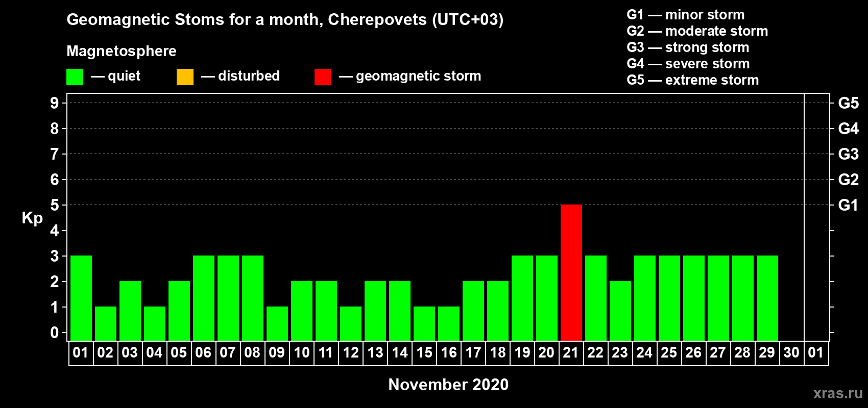Click Kp value 5 on left axis
The width and height of the screenshot is (868, 408).
[55, 205]
